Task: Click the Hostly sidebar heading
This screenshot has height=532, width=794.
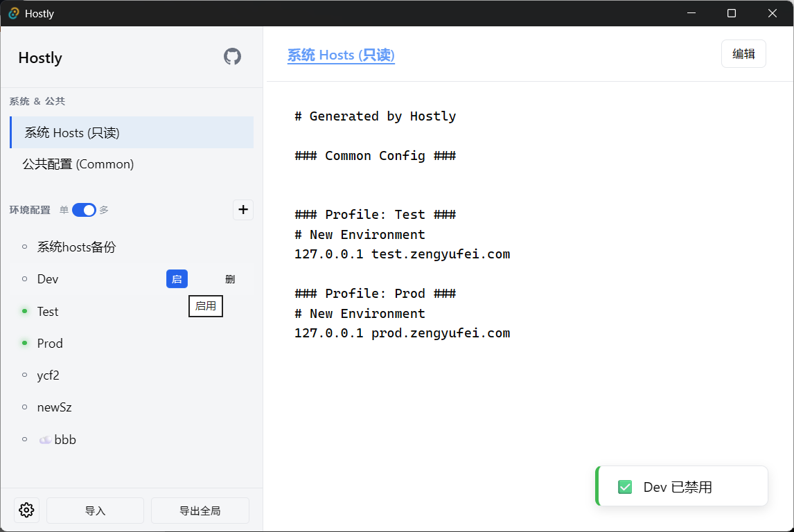Action: [x=40, y=57]
